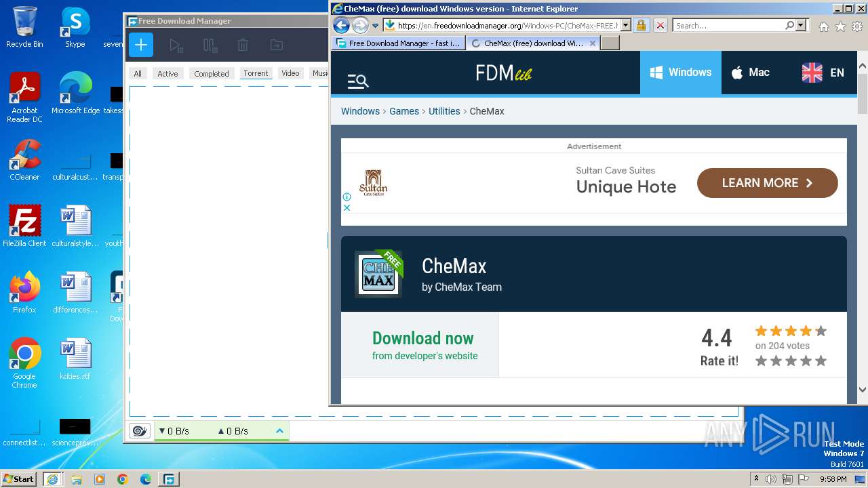Open Skype desktop shortcut
868x488 pixels.
(x=75, y=27)
